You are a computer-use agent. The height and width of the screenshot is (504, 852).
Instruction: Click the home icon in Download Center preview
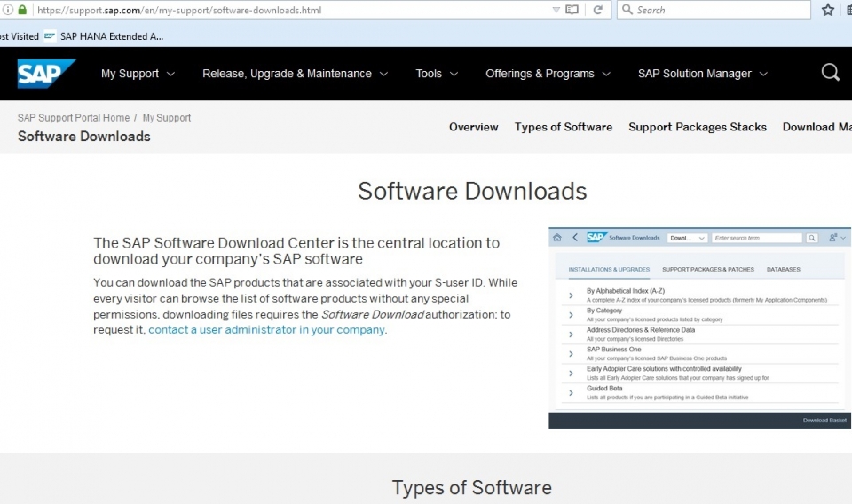click(x=556, y=238)
